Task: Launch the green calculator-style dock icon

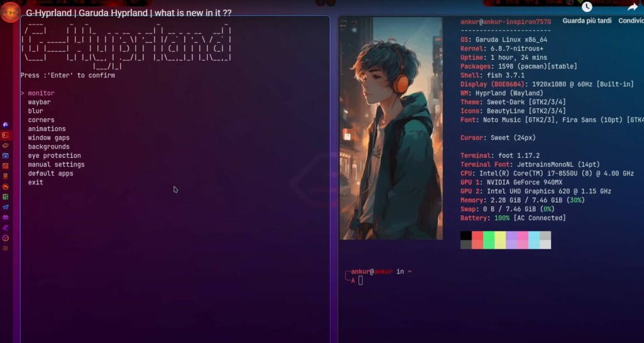Action: click(5, 197)
